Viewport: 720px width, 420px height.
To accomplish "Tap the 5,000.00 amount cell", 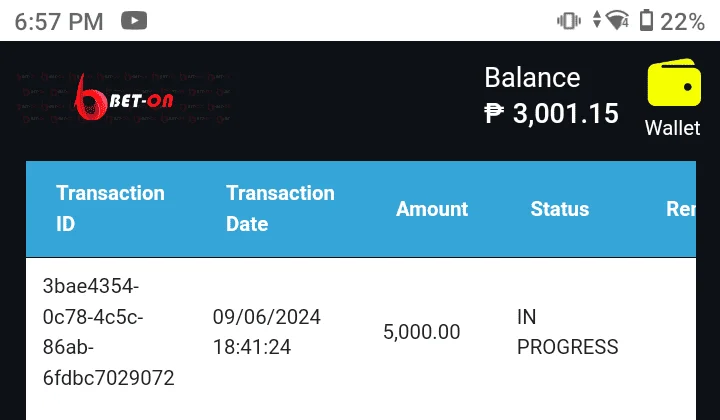I will [422, 332].
